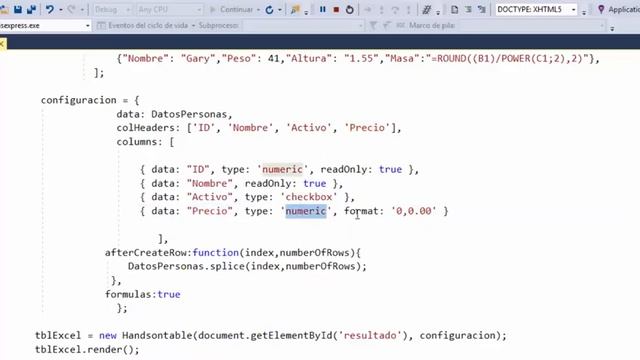Click the Application Insights pin icon
Screen dimensions: 640x360
pos(601,9)
